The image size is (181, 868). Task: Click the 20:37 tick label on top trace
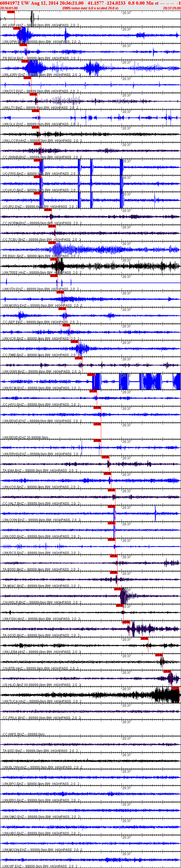(x=126, y=13)
